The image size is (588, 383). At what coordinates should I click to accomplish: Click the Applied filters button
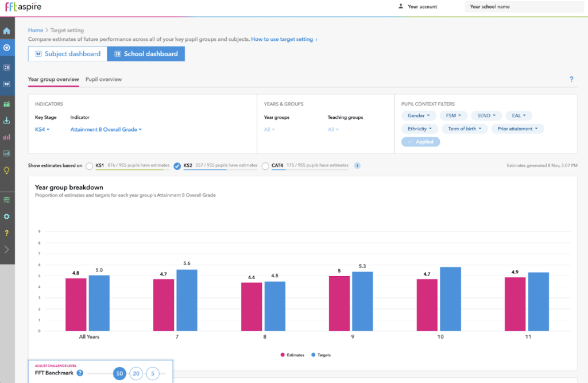coord(421,142)
